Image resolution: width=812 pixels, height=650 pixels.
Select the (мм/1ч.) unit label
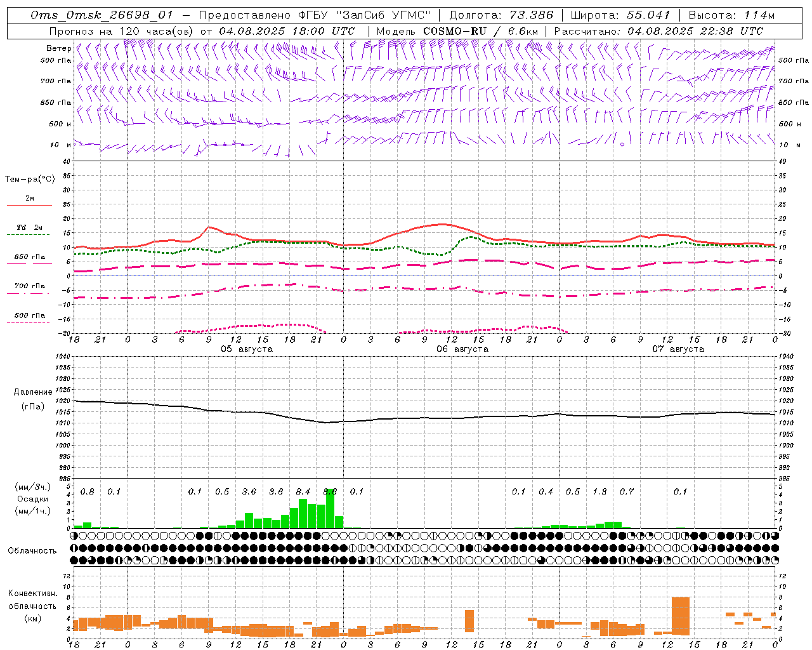32,511
